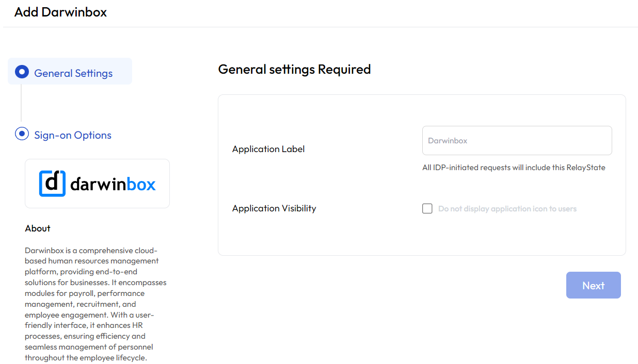
Task: Switch to the Sign-on Options step
Action: (x=72, y=135)
